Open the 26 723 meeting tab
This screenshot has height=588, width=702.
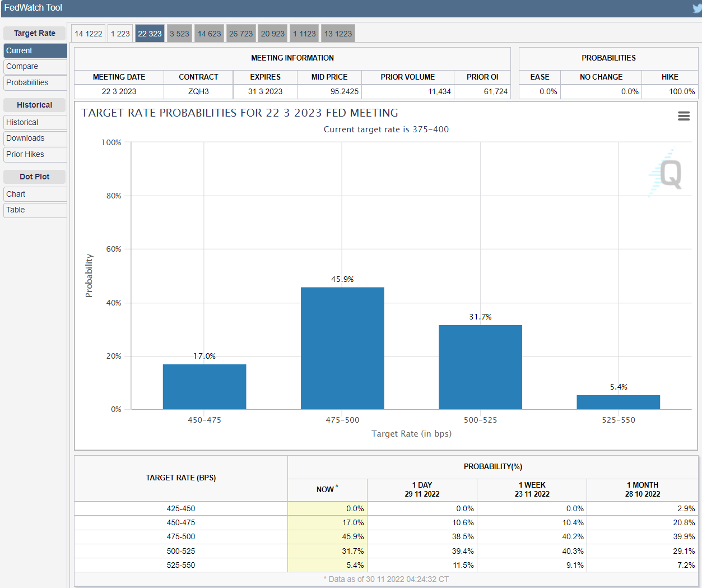pos(241,34)
